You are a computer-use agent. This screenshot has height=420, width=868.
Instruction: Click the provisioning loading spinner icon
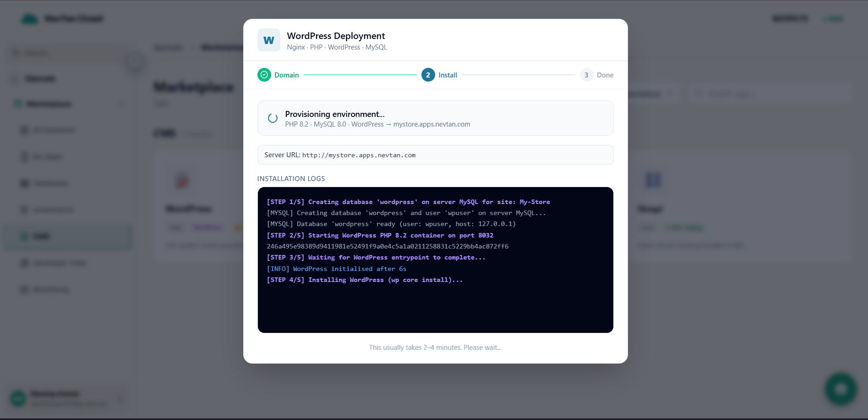tap(273, 118)
